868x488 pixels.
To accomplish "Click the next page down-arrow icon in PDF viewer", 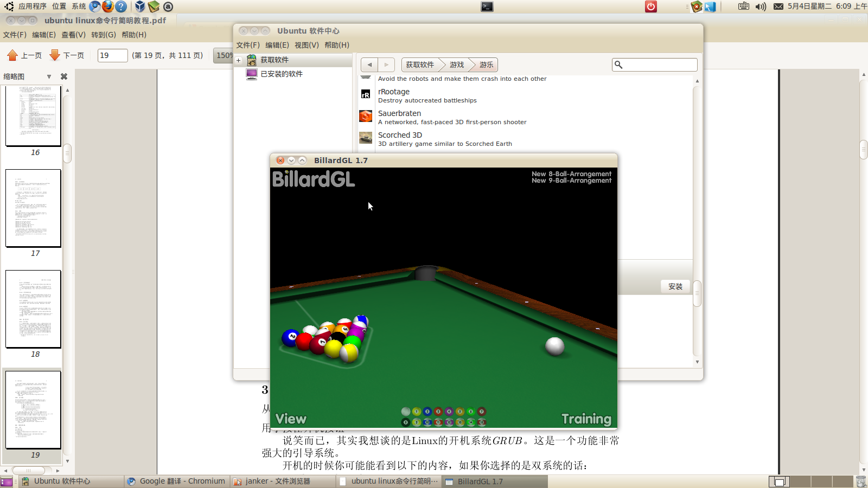I will [x=55, y=55].
